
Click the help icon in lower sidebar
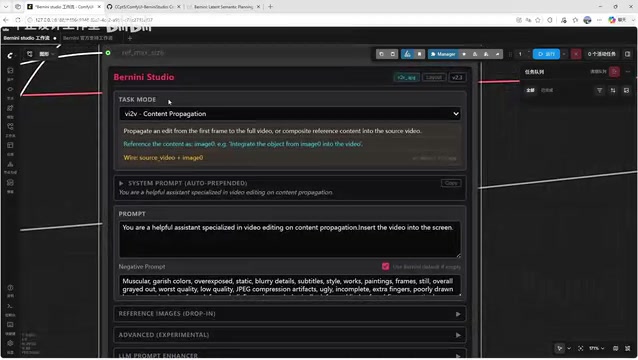tap(10, 288)
